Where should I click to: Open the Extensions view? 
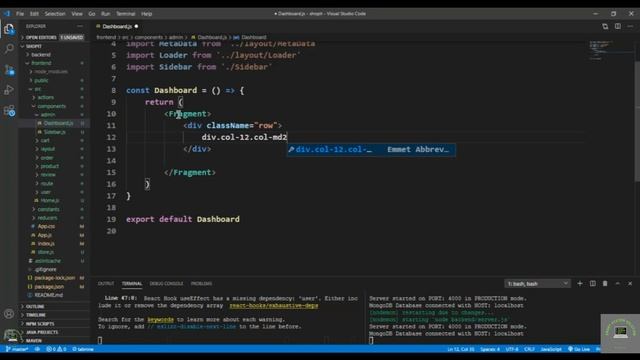coord(9,111)
